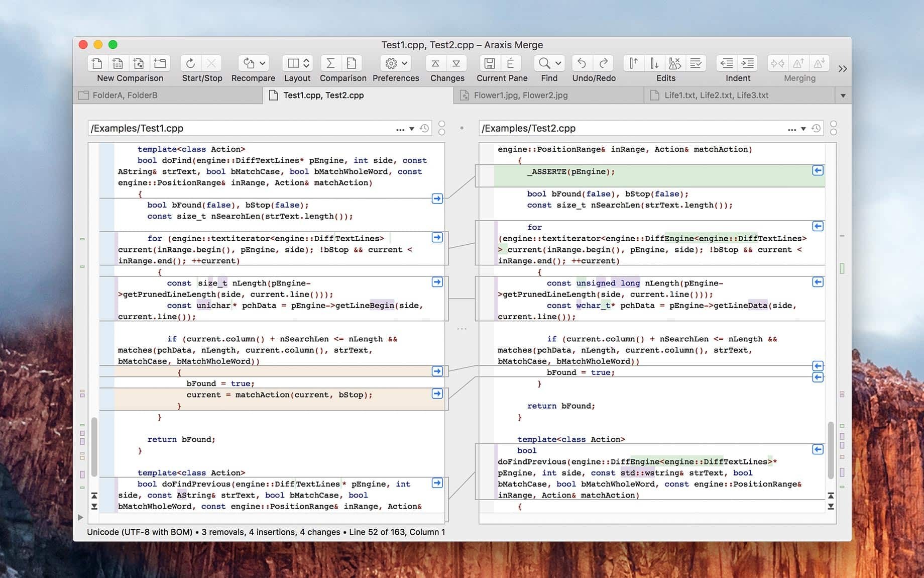Image resolution: width=924 pixels, height=578 pixels.
Task: Open version history for Test1.cpp
Action: (425, 128)
